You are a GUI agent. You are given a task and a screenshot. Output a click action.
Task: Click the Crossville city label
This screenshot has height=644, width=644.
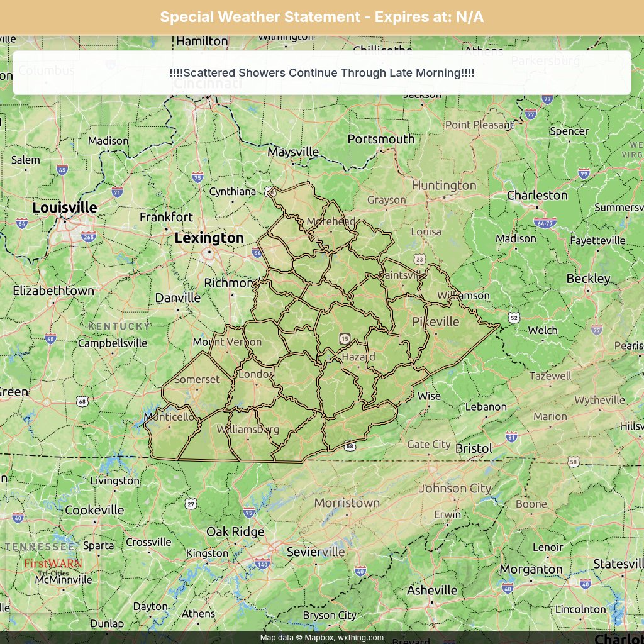coord(148,542)
